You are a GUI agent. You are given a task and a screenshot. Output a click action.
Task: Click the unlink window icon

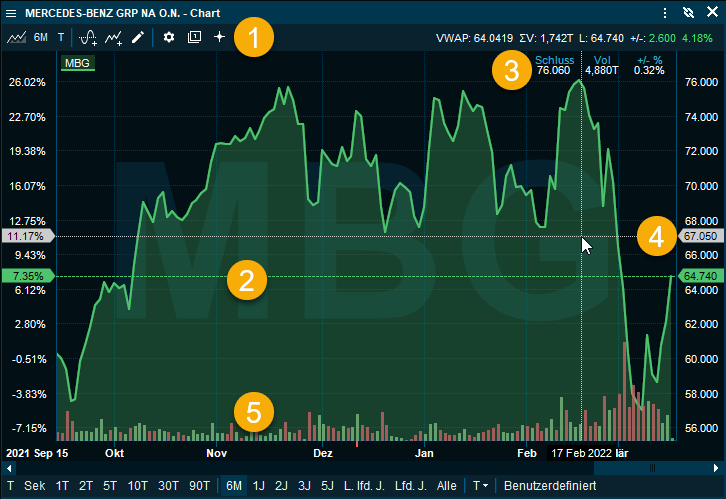pos(688,14)
